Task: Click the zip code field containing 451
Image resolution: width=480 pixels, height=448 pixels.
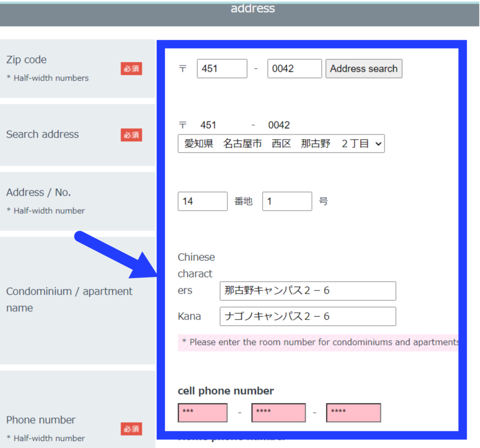Action: click(x=222, y=68)
